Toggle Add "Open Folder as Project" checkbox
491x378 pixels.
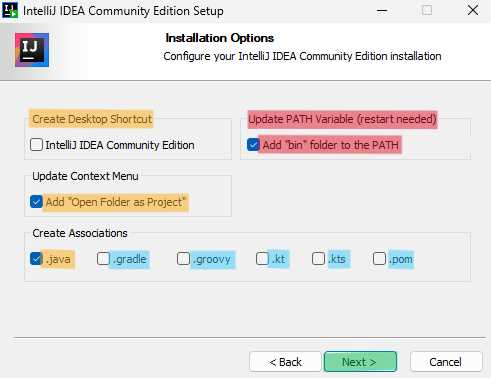pos(36,202)
